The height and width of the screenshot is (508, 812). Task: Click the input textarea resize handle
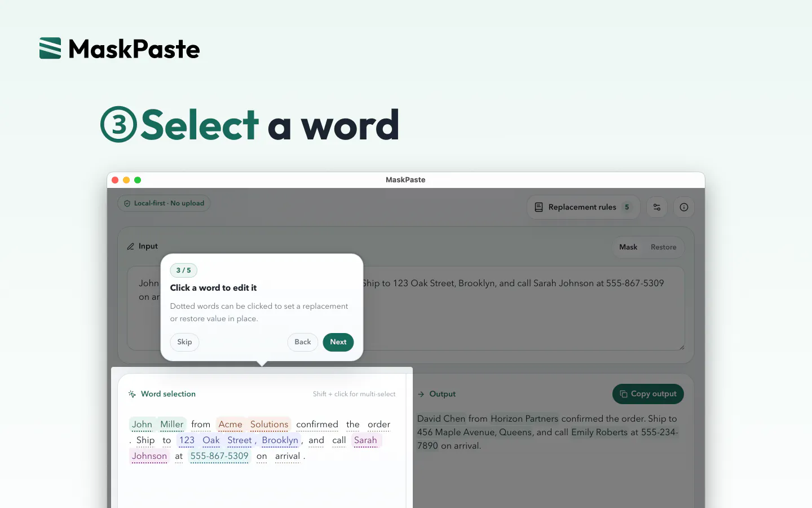pos(682,347)
